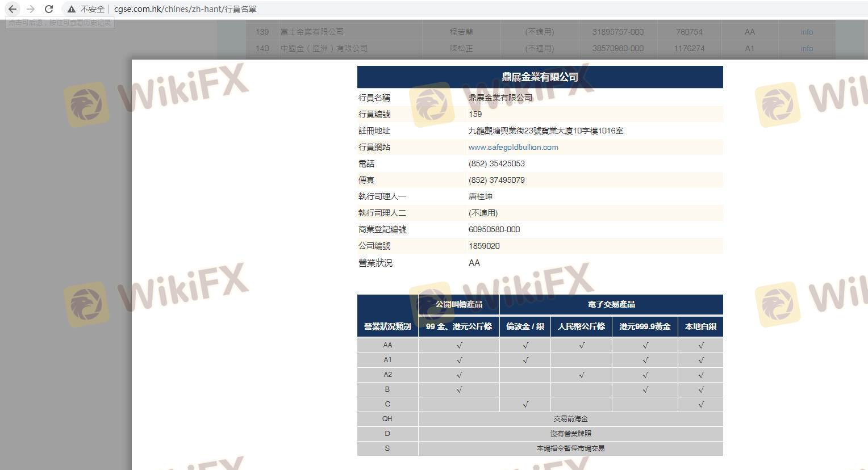This screenshot has height=470, width=868.
Task: Click the QH category row label
Action: (x=387, y=419)
